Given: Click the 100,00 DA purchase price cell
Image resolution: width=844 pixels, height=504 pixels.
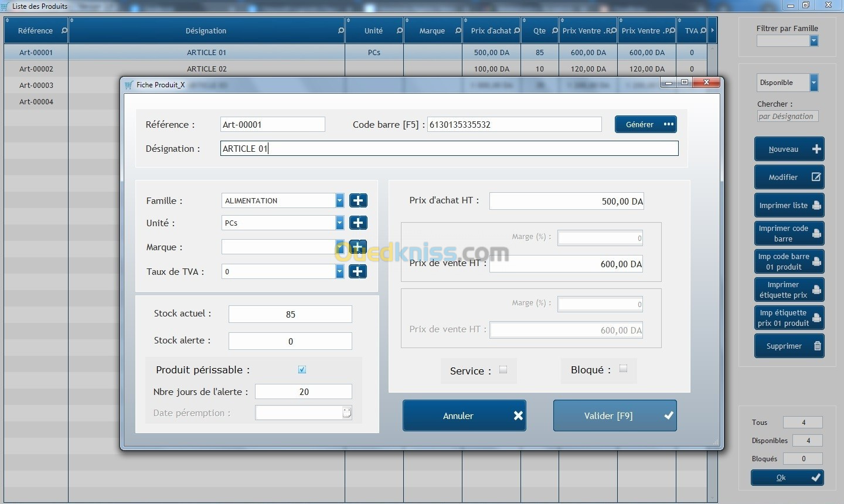Looking at the screenshot, I should (491, 69).
